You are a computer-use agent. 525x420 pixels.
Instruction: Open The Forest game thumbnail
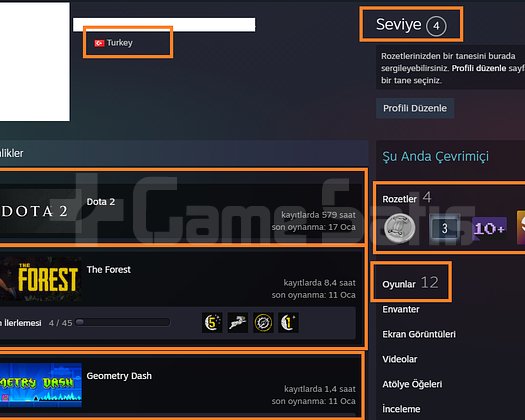tap(41, 279)
